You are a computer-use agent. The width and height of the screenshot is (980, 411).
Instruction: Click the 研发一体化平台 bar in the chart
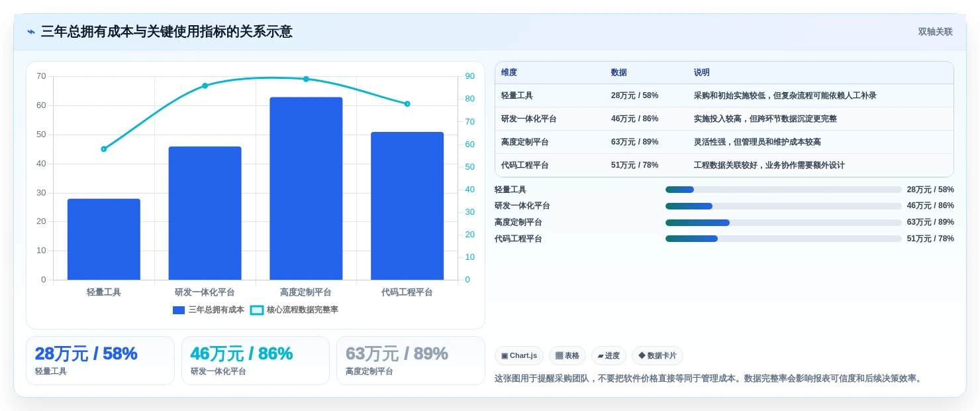(x=205, y=213)
